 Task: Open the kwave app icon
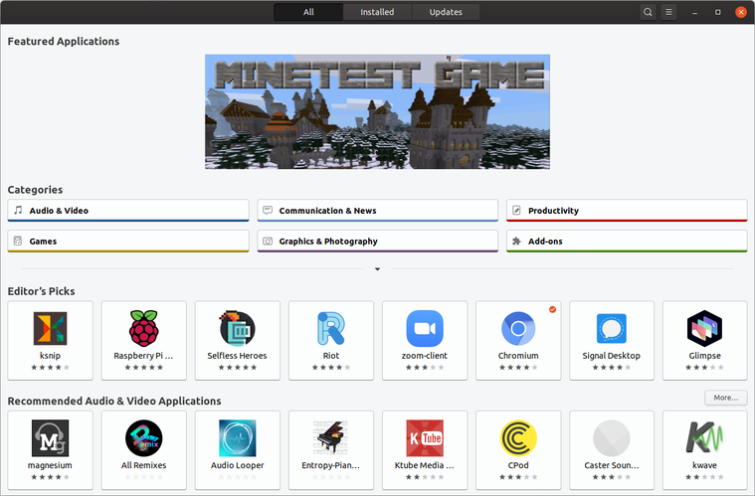click(x=704, y=437)
